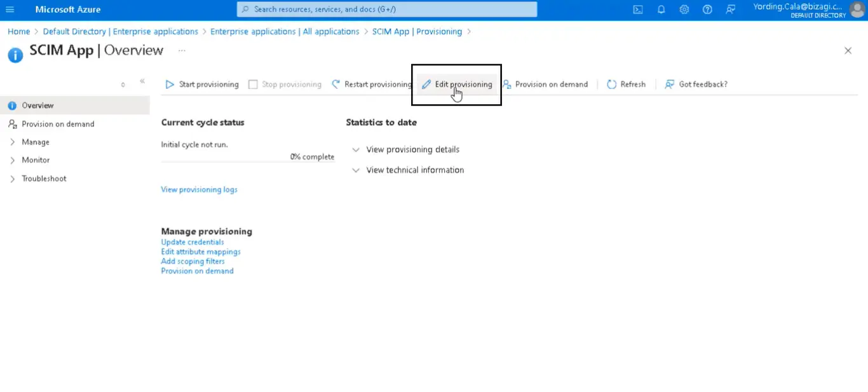Open the ellipsis menu beside SCIM App title
868x392 pixels.
(182, 51)
